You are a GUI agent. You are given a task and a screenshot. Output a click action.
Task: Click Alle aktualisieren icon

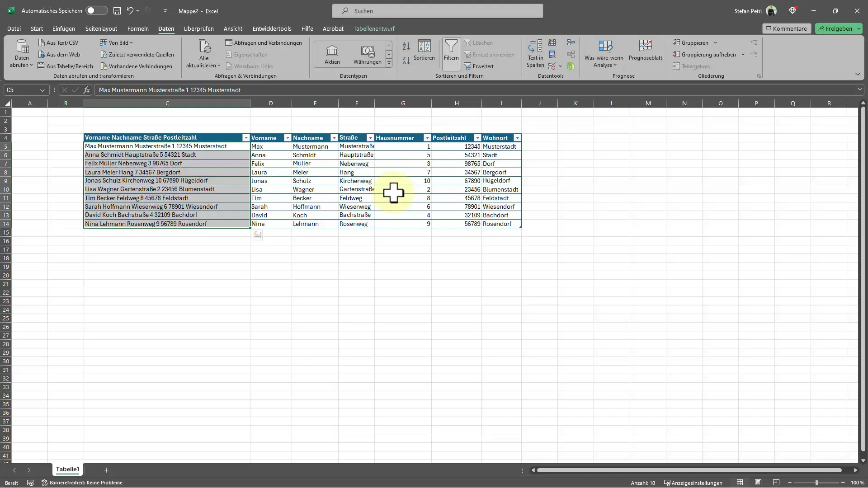(204, 46)
